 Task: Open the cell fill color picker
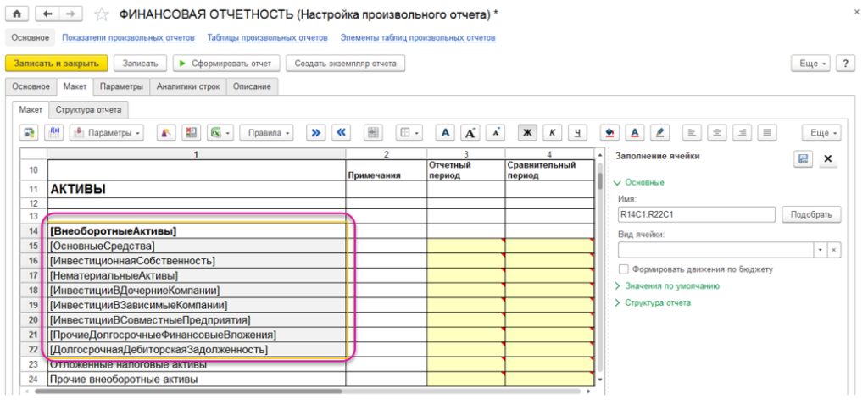[x=608, y=133]
